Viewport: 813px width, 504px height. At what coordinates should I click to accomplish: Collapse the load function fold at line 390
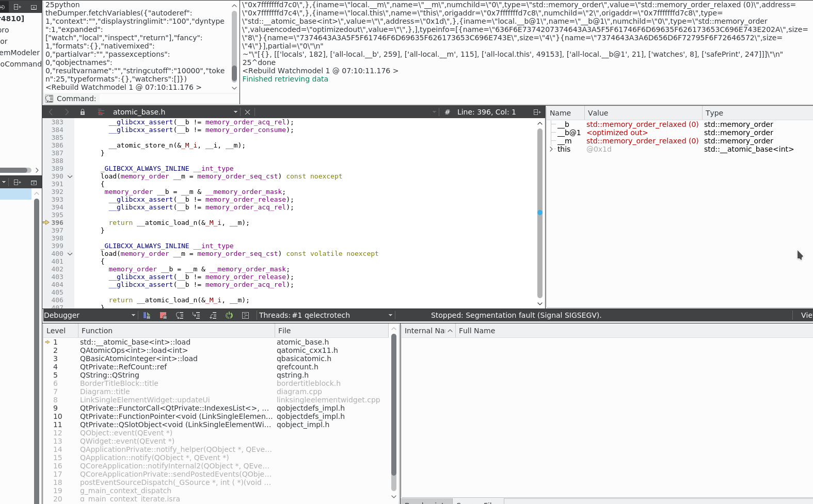[x=70, y=176]
